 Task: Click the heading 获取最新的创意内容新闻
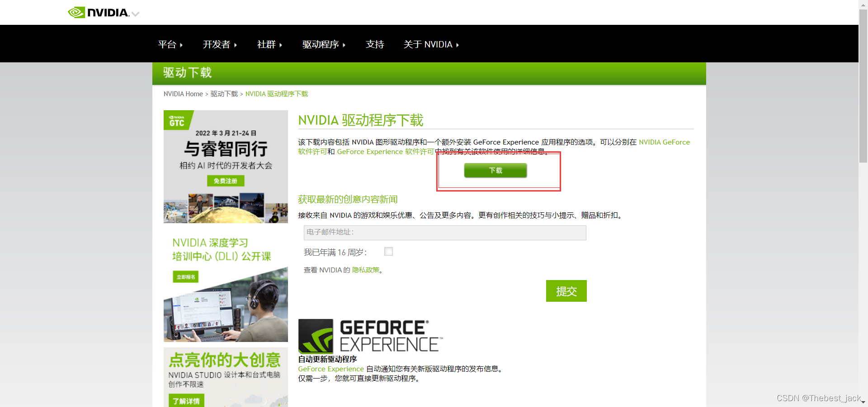tap(348, 199)
